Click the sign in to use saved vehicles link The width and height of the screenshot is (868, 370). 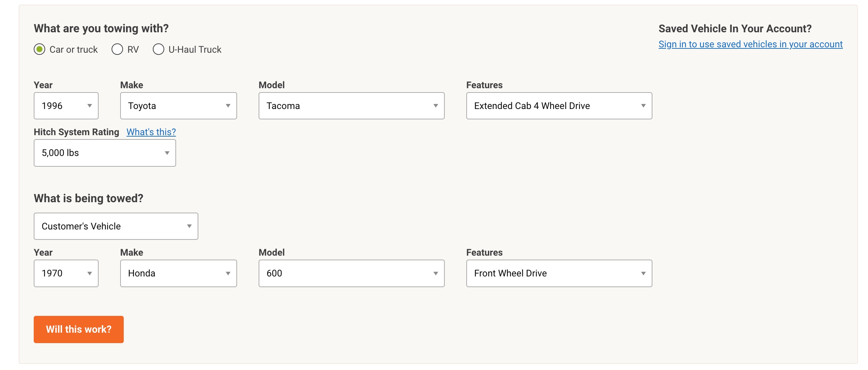tap(750, 44)
